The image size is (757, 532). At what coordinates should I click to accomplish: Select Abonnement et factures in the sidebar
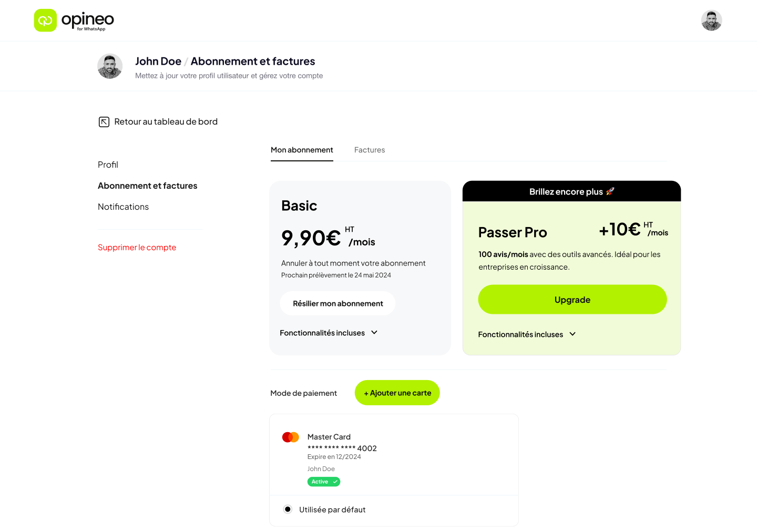147,186
